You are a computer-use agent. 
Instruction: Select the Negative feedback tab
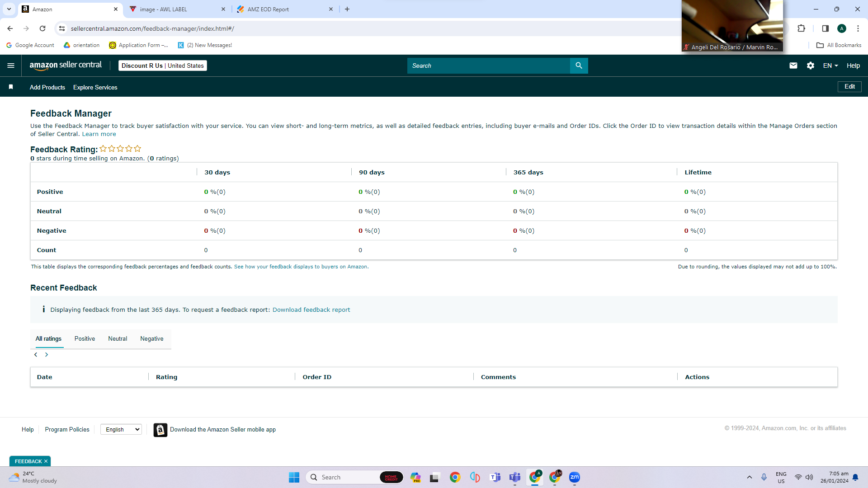(x=152, y=339)
